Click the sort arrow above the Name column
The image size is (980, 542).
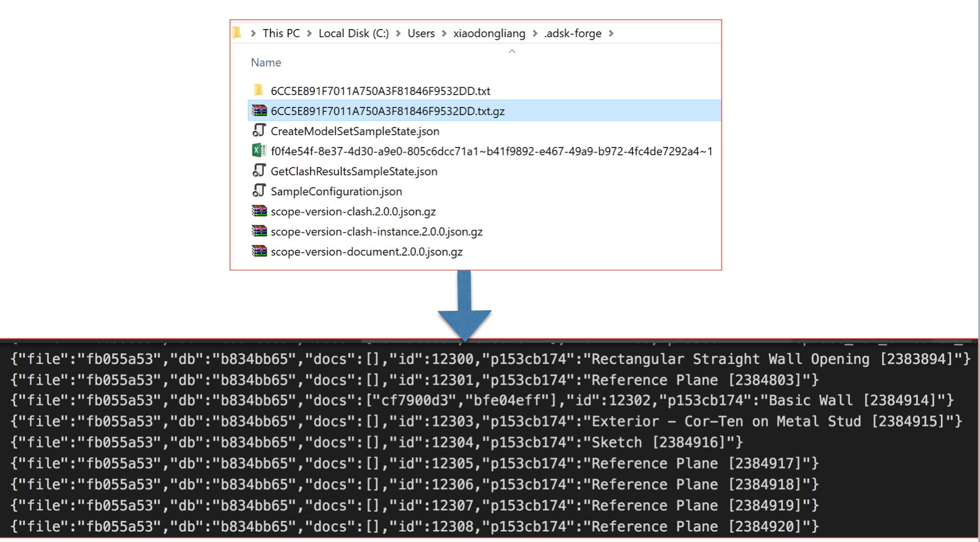point(512,51)
